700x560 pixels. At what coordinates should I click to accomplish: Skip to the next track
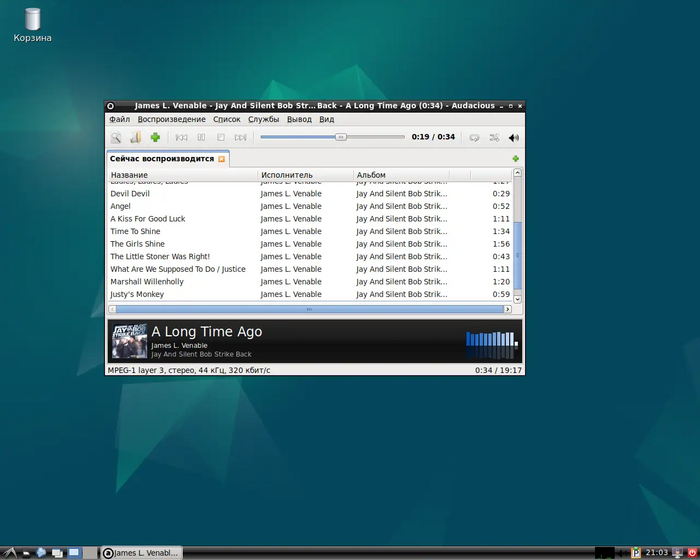click(241, 138)
